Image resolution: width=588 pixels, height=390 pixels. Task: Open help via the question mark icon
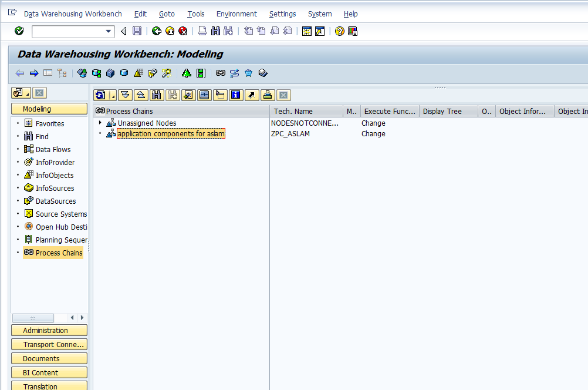(339, 31)
